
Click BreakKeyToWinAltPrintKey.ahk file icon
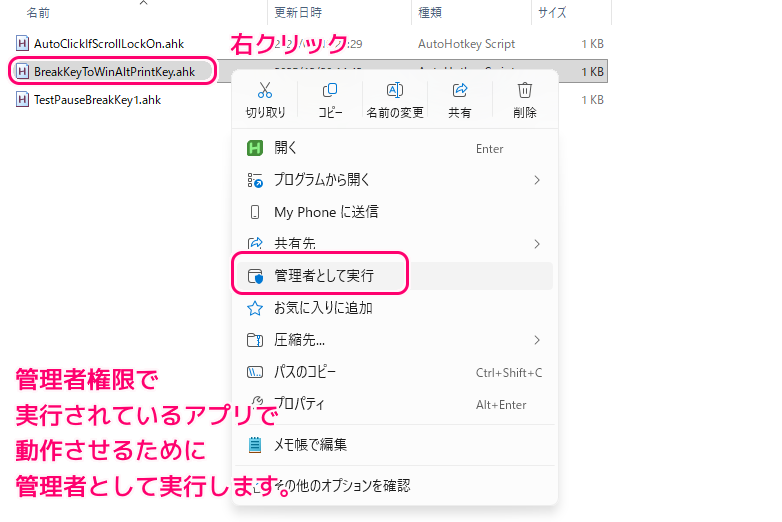tap(22, 72)
